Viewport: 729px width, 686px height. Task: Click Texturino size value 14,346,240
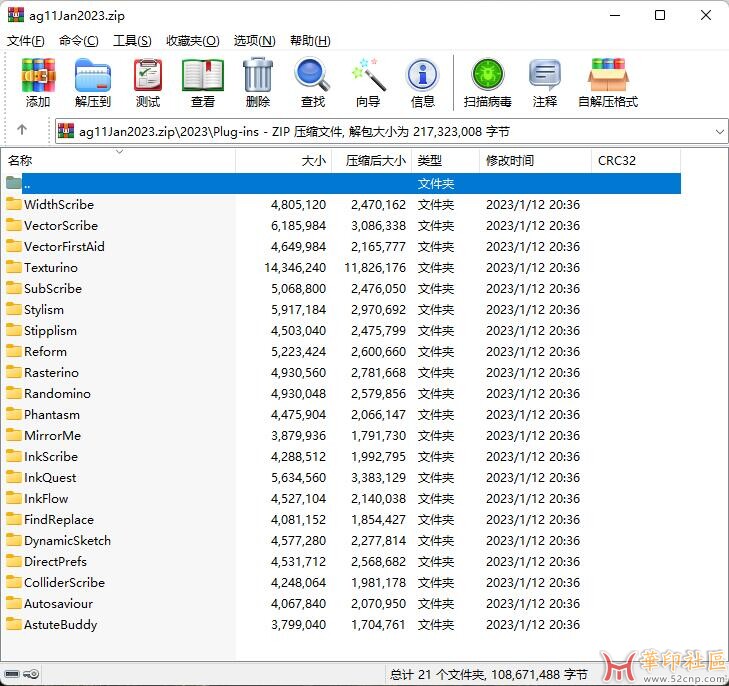(295, 268)
